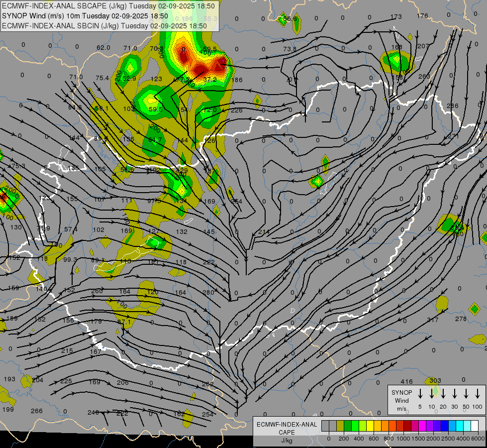Click the 50 m/s wind arrow in SYNOP legend
487x448 pixels.
click(466, 394)
